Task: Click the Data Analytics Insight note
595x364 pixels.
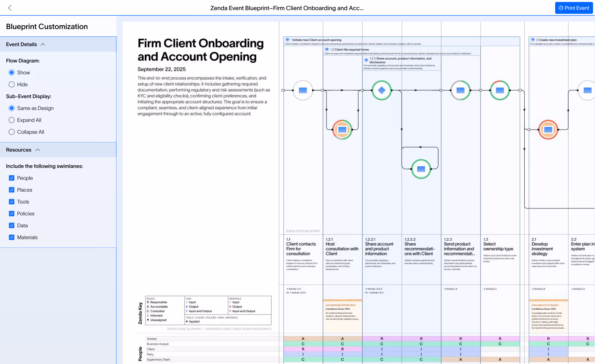Action: tap(549, 316)
